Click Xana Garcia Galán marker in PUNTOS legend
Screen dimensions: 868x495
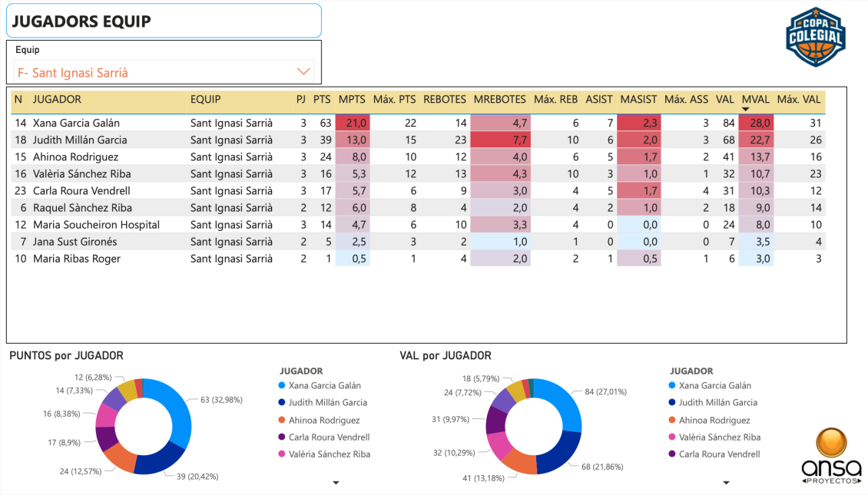click(x=282, y=386)
